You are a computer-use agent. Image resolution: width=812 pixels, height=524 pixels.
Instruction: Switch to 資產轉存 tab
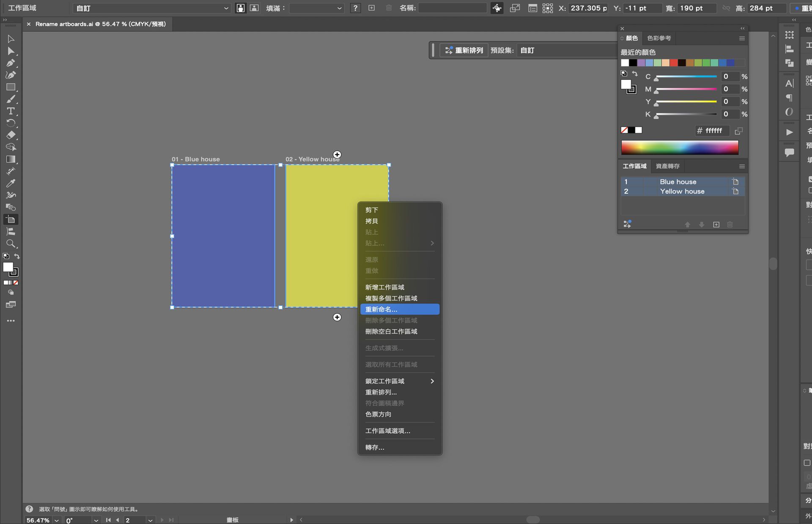[x=667, y=166]
